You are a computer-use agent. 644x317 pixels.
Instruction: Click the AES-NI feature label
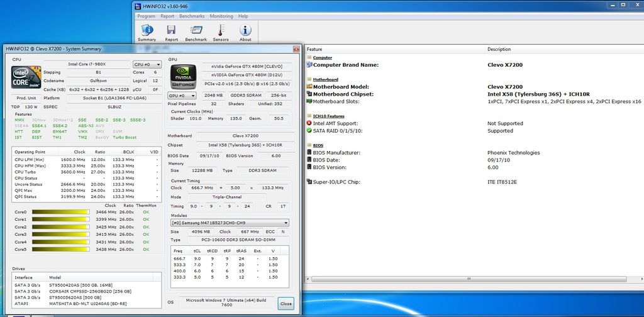[x=86, y=126]
